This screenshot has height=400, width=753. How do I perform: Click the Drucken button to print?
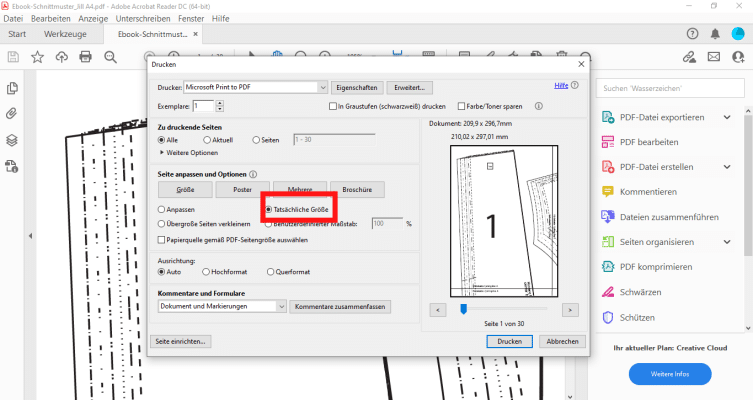coord(509,341)
